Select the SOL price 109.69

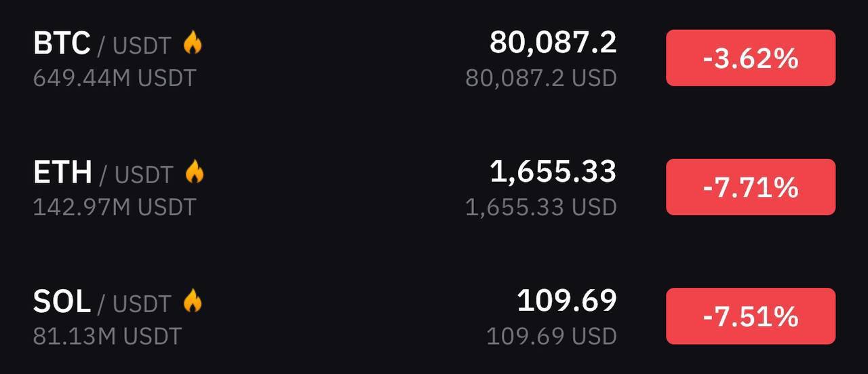tap(567, 301)
